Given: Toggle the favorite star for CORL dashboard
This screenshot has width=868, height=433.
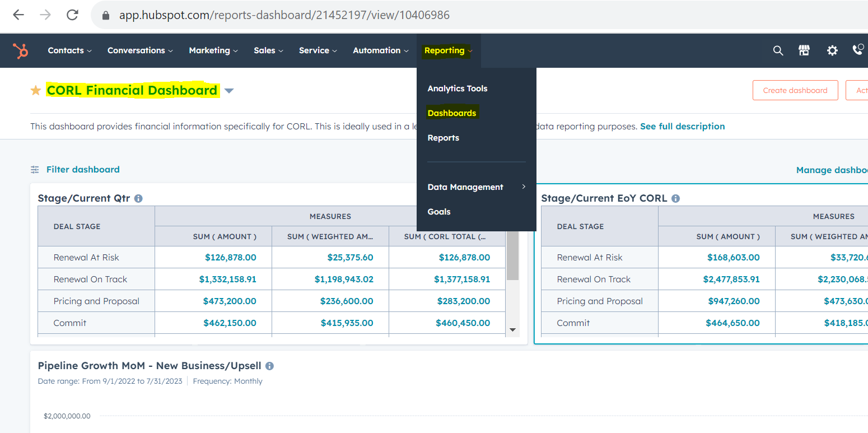Looking at the screenshot, I should [36, 91].
